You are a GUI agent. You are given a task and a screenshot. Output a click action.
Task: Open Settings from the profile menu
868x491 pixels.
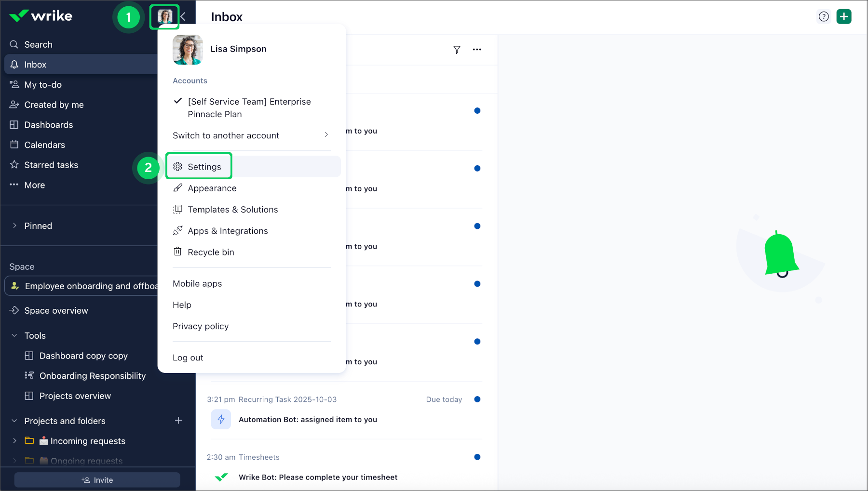(204, 167)
